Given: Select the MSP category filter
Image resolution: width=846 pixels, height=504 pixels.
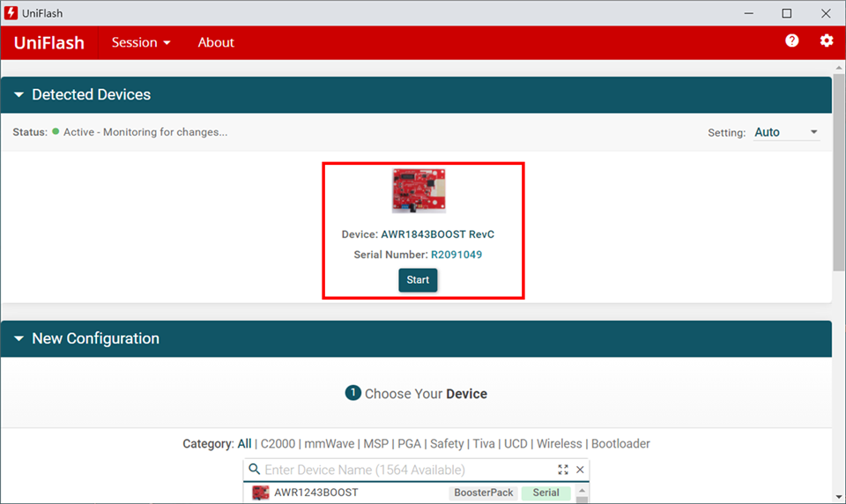Looking at the screenshot, I should pyautogui.click(x=376, y=443).
